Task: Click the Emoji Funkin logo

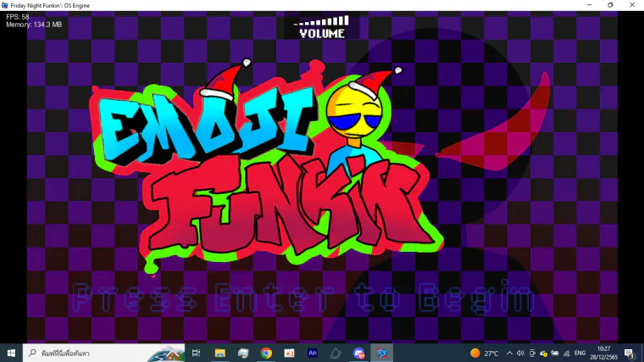Action: 266,169
